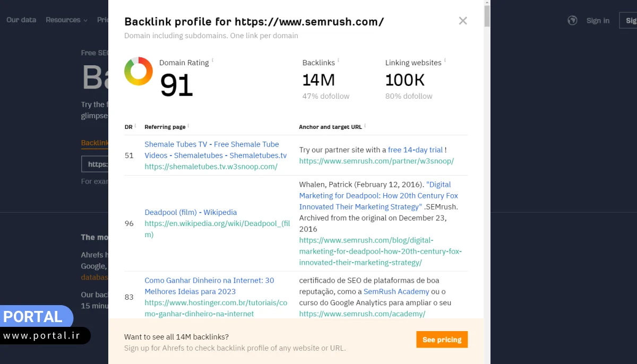Dismiss the backlink profile modal
The image size is (637, 364).
463,21
